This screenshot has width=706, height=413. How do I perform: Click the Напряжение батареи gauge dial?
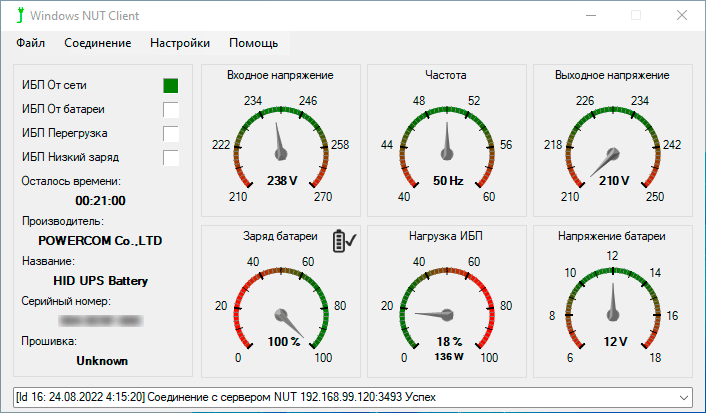point(613,309)
